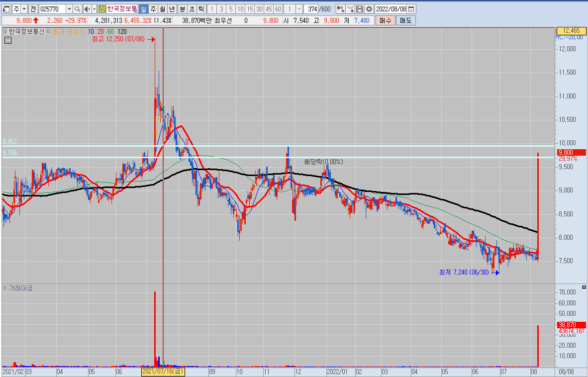Click the 7,480 low price value

(x=362, y=20)
